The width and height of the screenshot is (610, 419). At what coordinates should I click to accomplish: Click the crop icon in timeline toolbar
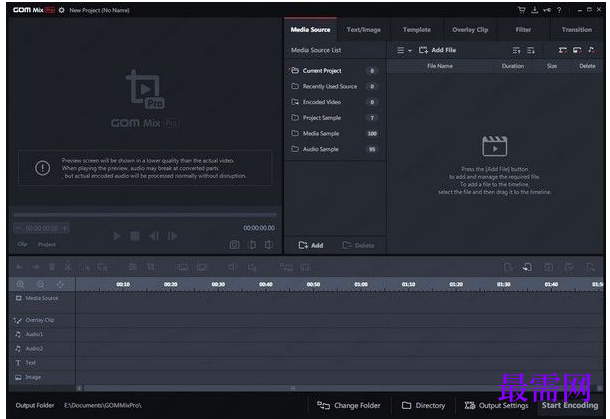coord(151,267)
